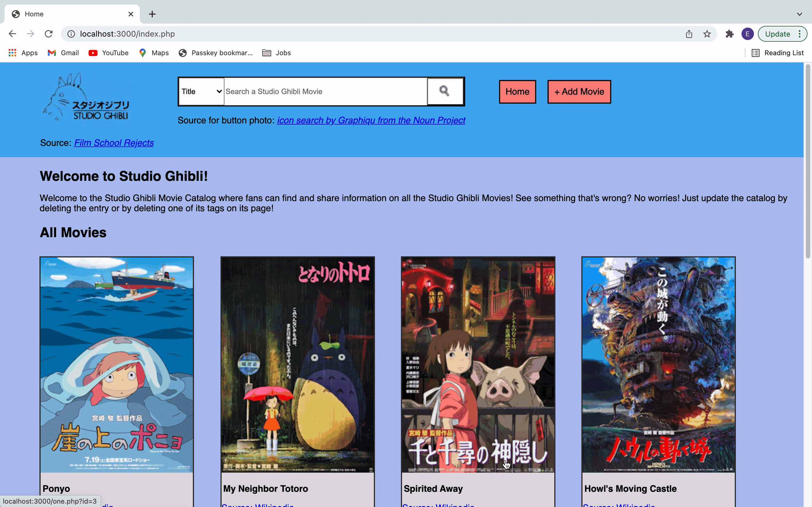Bookmark page with star icon
The height and width of the screenshot is (507, 812).
pyautogui.click(x=707, y=34)
